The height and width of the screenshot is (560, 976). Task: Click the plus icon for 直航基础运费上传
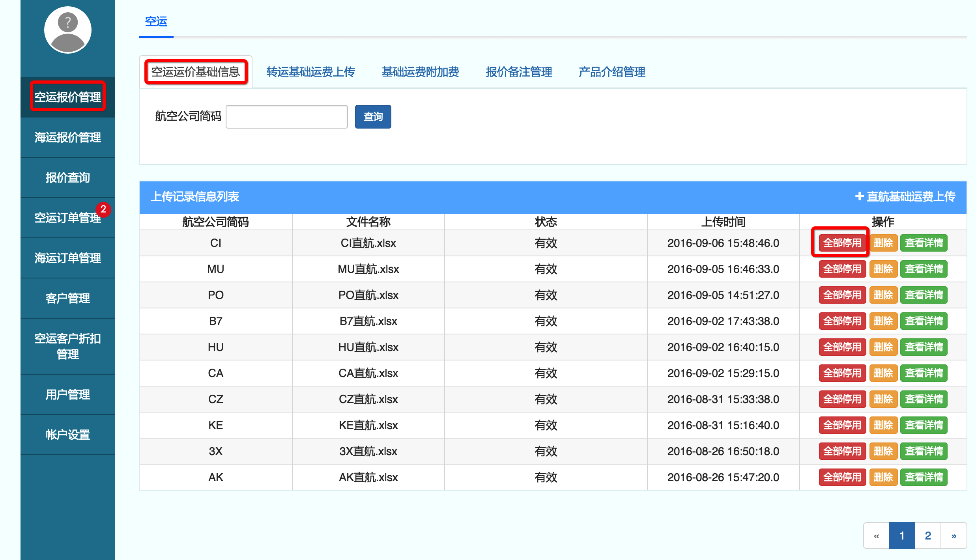click(859, 196)
